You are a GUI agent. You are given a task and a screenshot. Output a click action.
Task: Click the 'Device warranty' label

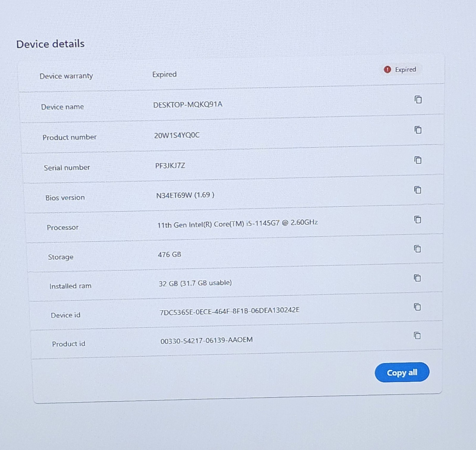pyautogui.click(x=66, y=76)
